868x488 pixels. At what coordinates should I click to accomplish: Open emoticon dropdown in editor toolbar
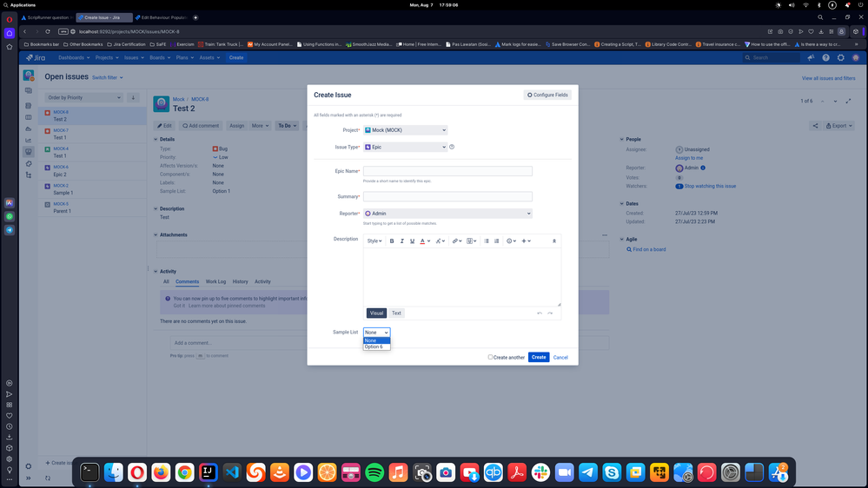coord(511,241)
